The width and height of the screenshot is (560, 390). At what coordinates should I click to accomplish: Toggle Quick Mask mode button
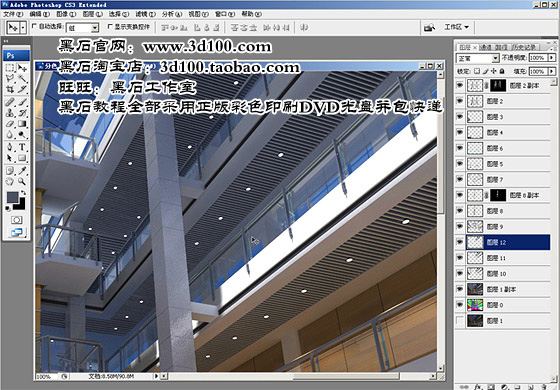pos(16,220)
